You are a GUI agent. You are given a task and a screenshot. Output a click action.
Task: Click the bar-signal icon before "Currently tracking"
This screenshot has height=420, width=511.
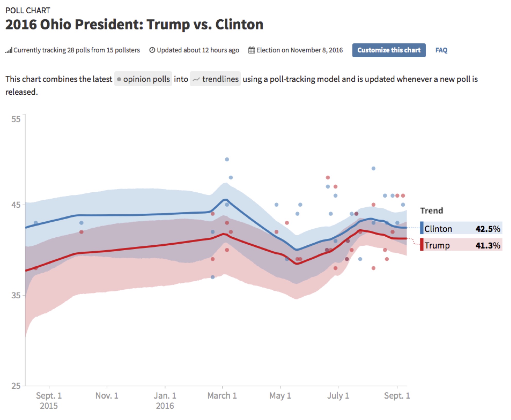point(9,50)
